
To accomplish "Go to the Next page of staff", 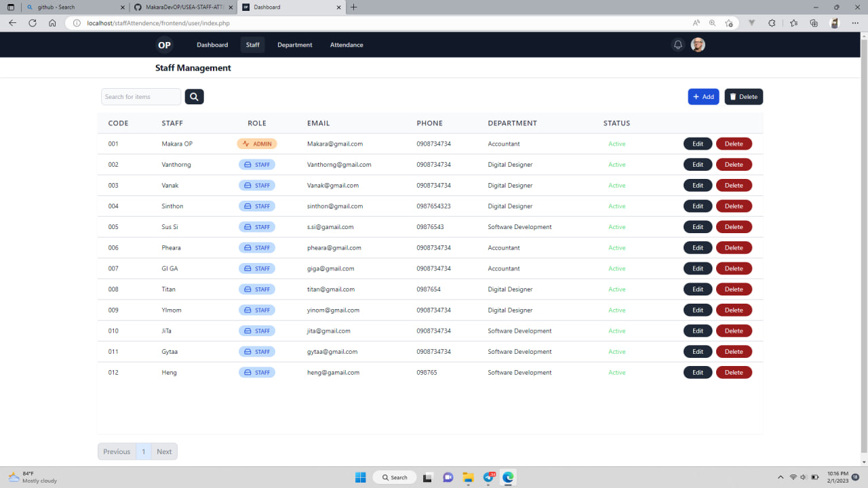I will point(164,451).
